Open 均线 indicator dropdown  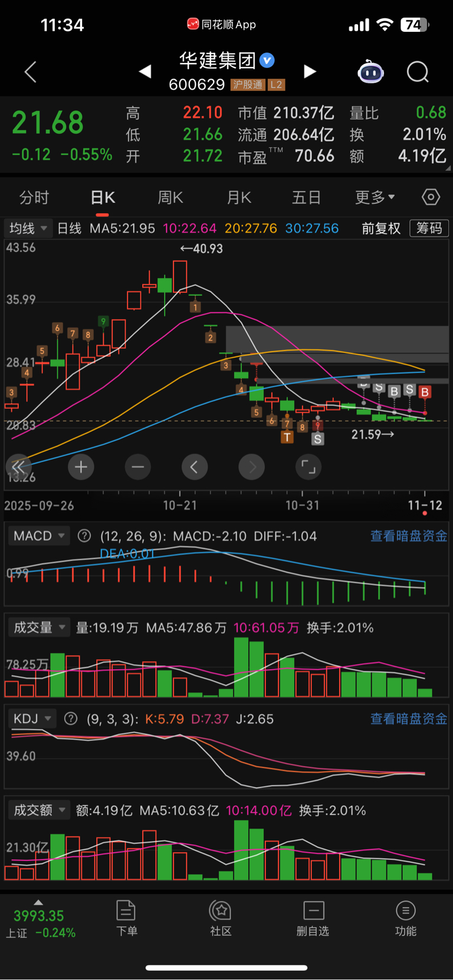coord(28,228)
